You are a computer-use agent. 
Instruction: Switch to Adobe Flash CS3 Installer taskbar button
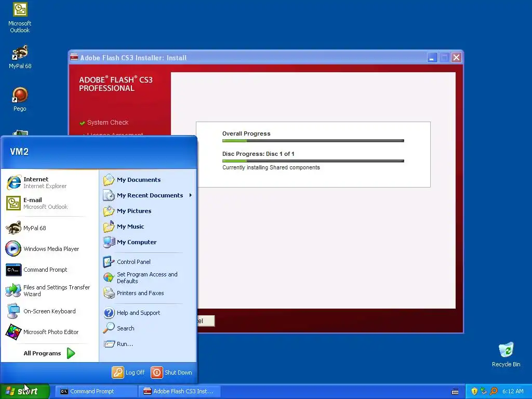click(179, 391)
